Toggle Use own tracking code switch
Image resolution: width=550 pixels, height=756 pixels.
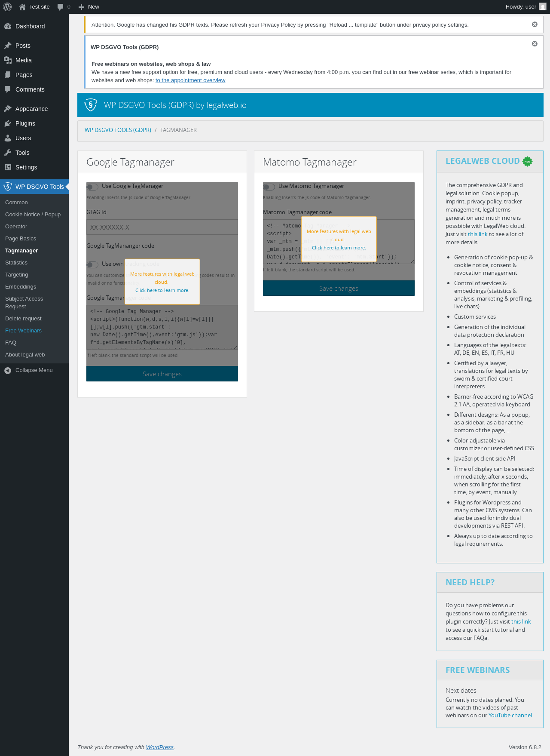[x=92, y=264]
